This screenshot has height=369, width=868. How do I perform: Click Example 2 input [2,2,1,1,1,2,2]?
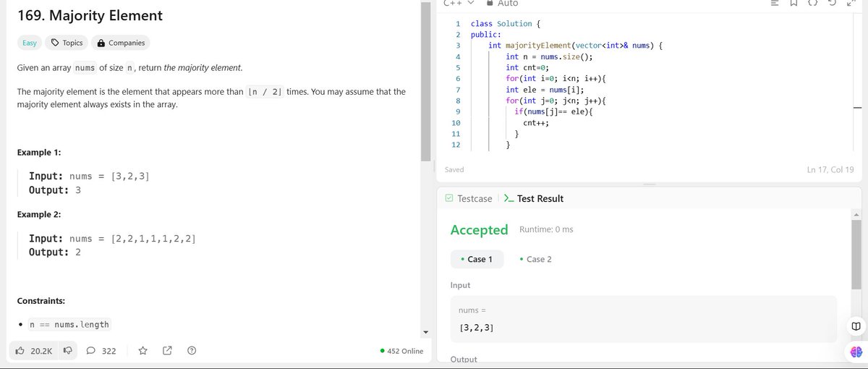[x=153, y=238]
